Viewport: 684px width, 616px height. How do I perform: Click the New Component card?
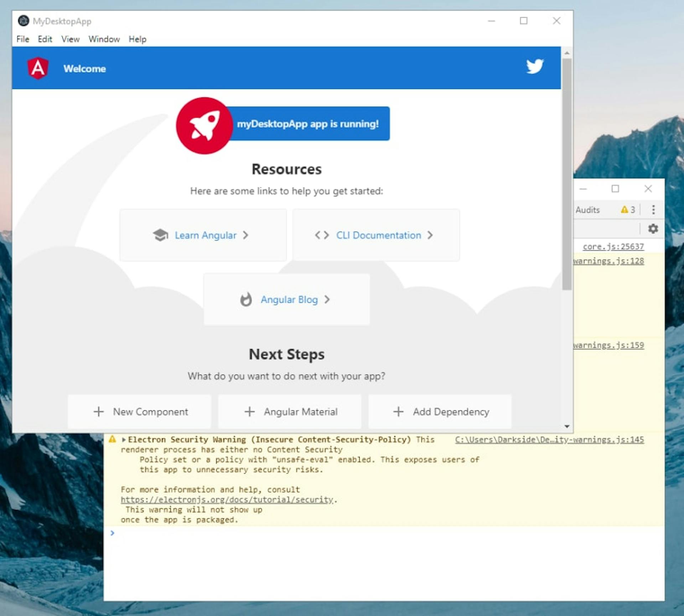pyautogui.click(x=139, y=412)
